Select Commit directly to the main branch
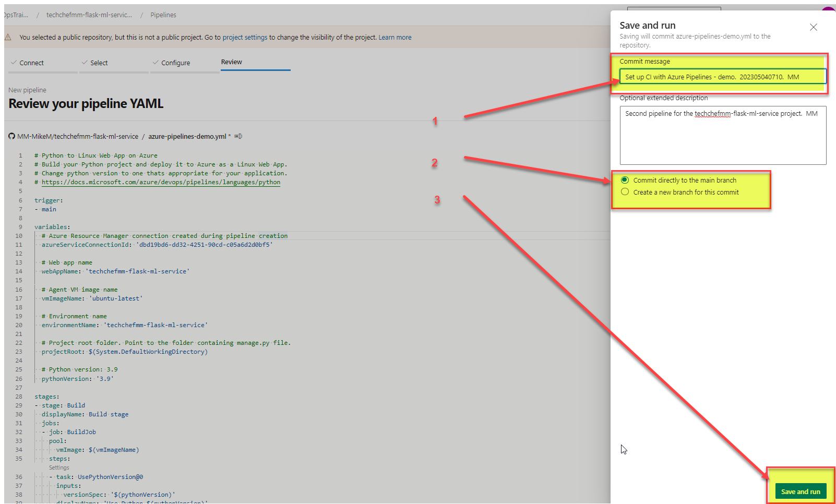 (x=625, y=180)
